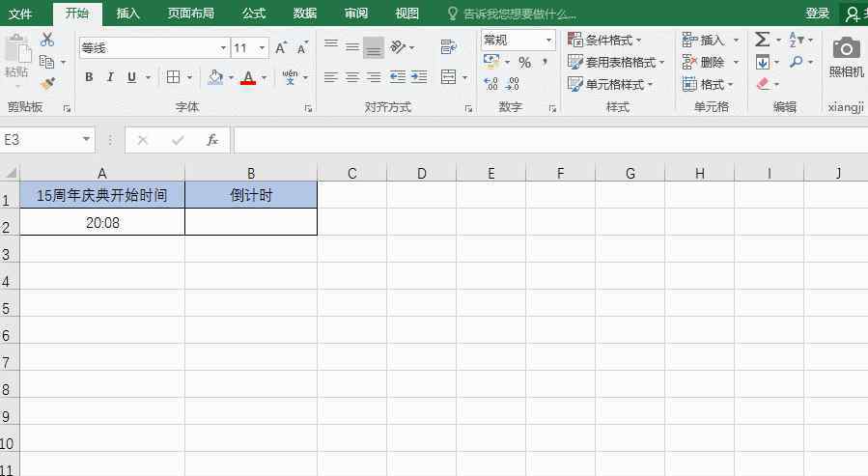Click the Copy icon in clipboard group
Viewport: 868px width, 476px height.
47,62
